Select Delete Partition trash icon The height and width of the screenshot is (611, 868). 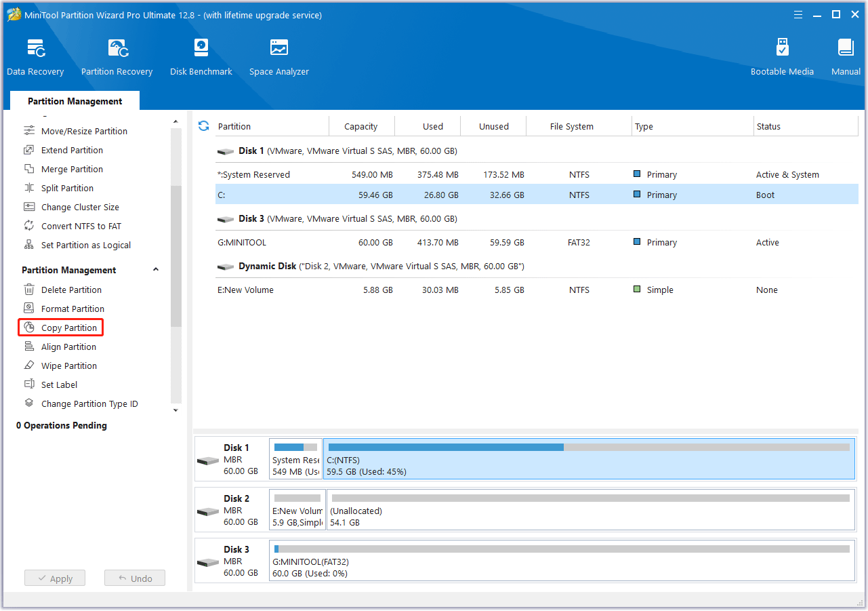click(x=29, y=290)
